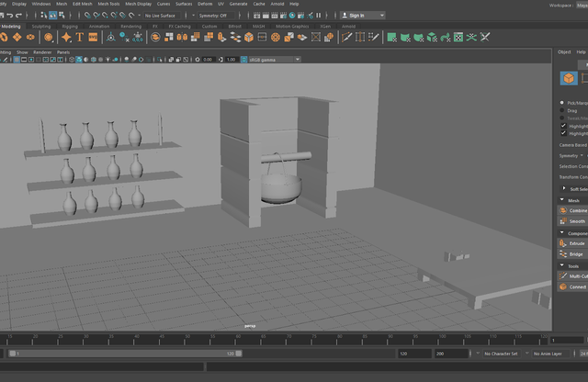Viewport: 588px width, 382px height.
Task: Open the UV Editor checker shelf icon
Action: (458, 37)
